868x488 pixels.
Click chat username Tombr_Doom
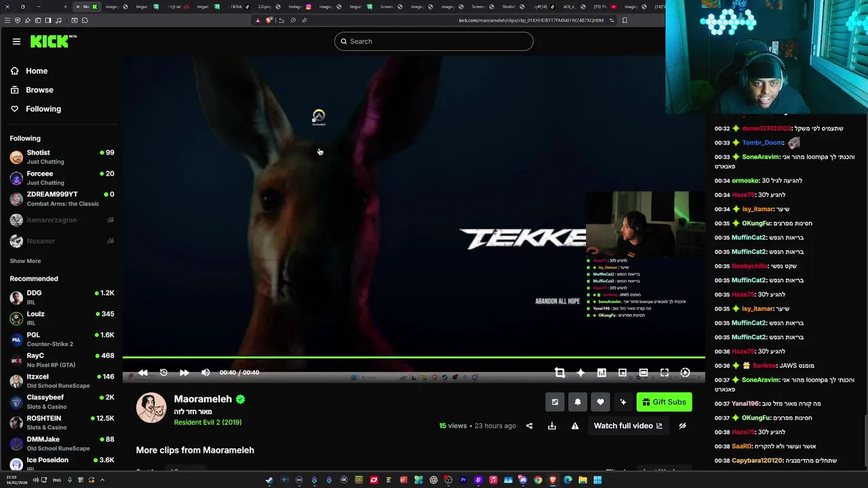tap(762, 142)
